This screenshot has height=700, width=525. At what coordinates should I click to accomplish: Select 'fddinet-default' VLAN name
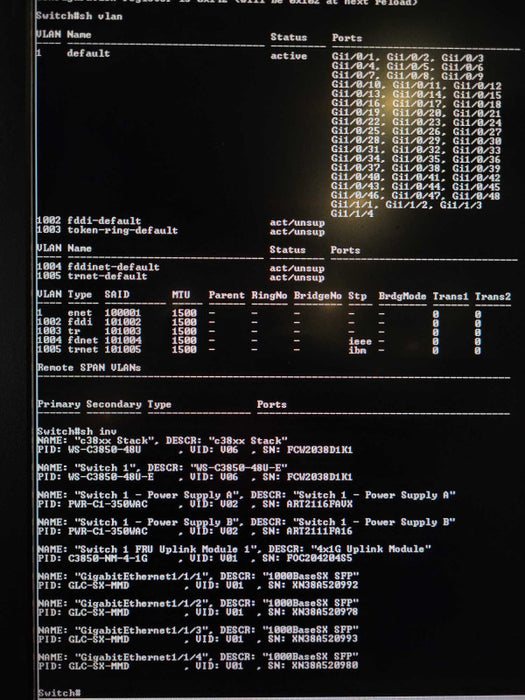(113, 267)
